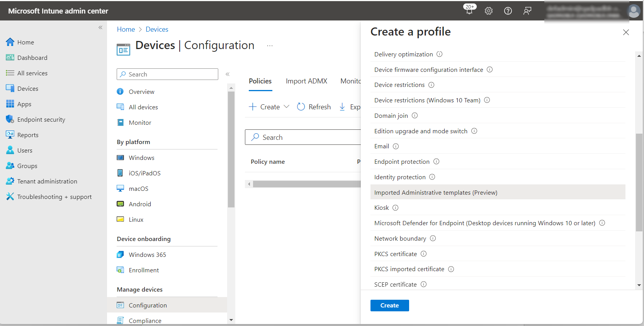This screenshot has height=326, width=644.
Task: Collapse the left navigation sidebar
Action: (100, 27)
